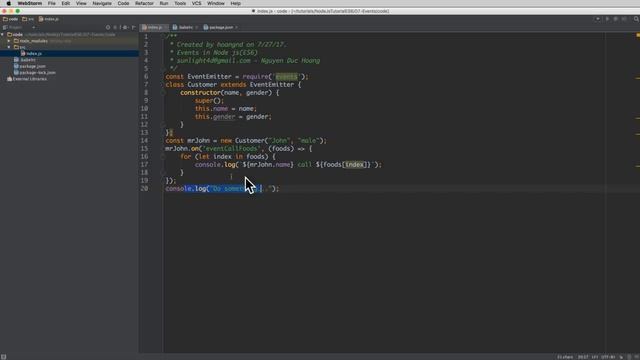The image size is (640, 360).
Task: Collapse the src folder
Action: [9, 47]
